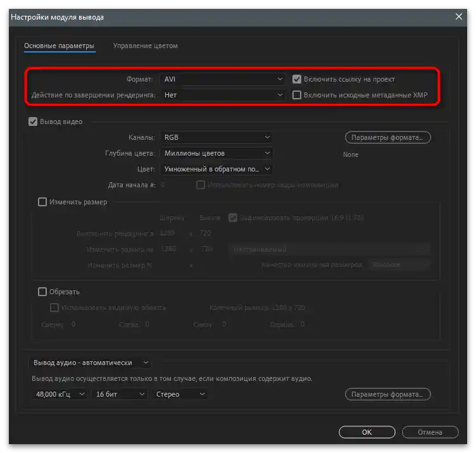Click the Сверху crop value field
Screen dimensions: 476x453
click(x=73, y=324)
